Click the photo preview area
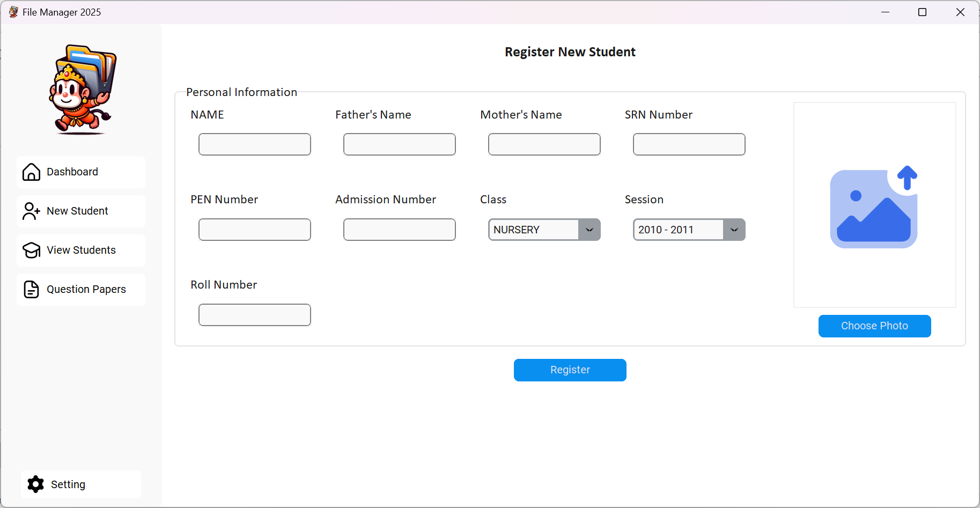980x508 pixels. click(x=874, y=204)
